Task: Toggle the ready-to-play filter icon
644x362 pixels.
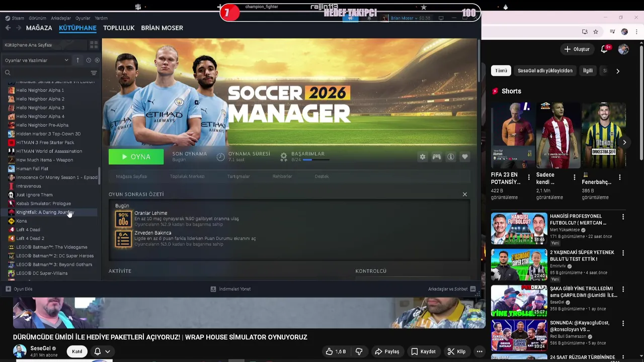Action: tap(97, 60)
